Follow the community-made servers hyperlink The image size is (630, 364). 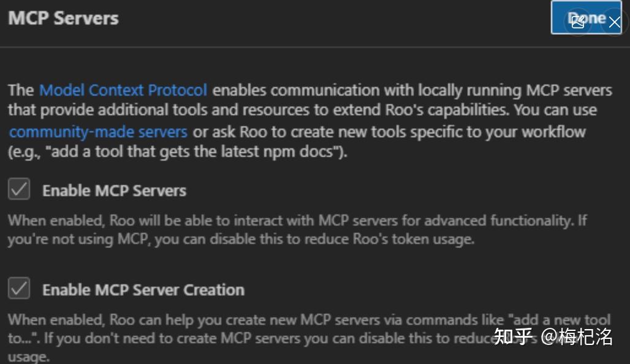98,131
